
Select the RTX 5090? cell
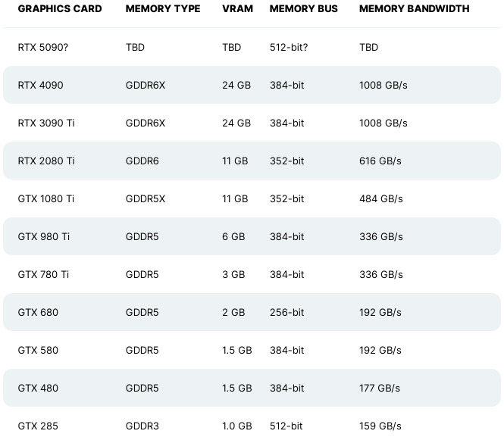[x=43, y=47]
